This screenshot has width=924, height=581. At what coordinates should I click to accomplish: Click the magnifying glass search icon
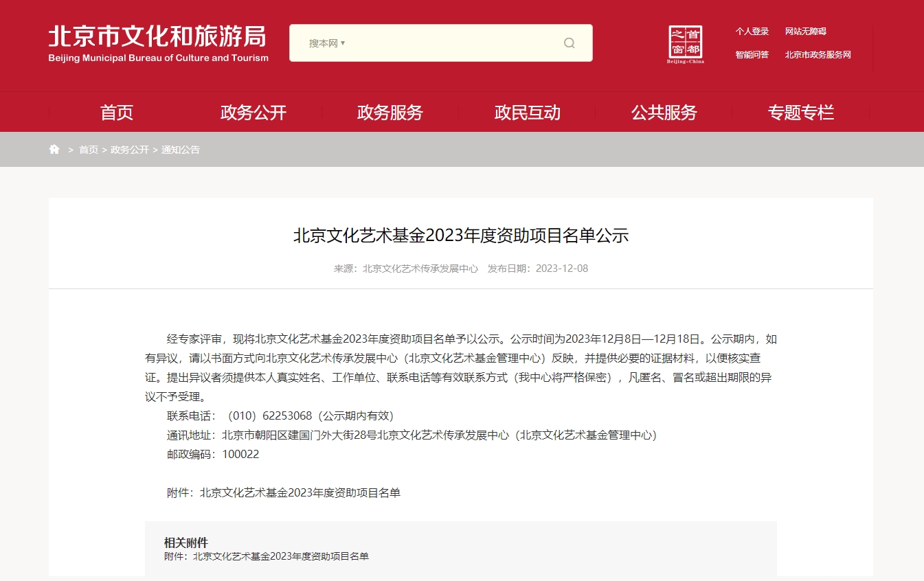click(569, 43)
